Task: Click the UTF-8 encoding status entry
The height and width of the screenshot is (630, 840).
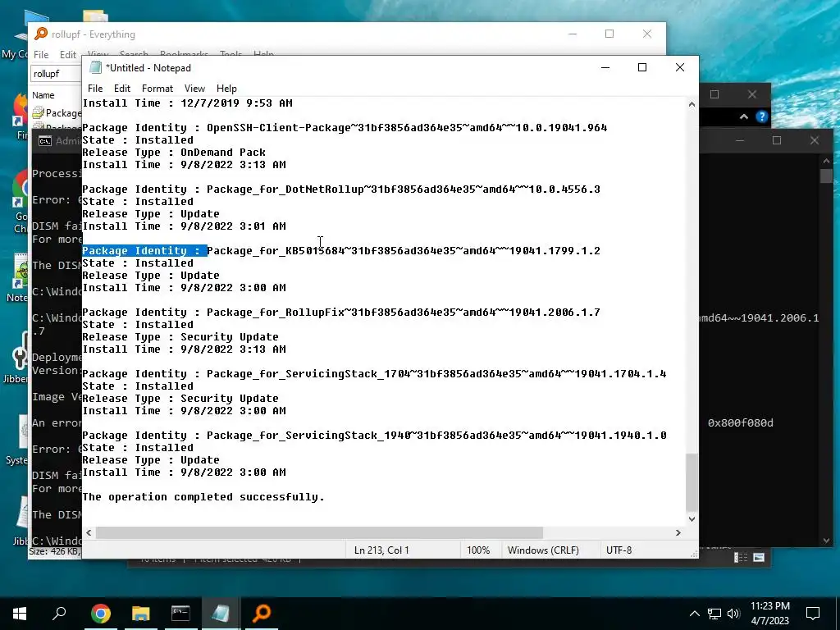Action: click(619, 550)
